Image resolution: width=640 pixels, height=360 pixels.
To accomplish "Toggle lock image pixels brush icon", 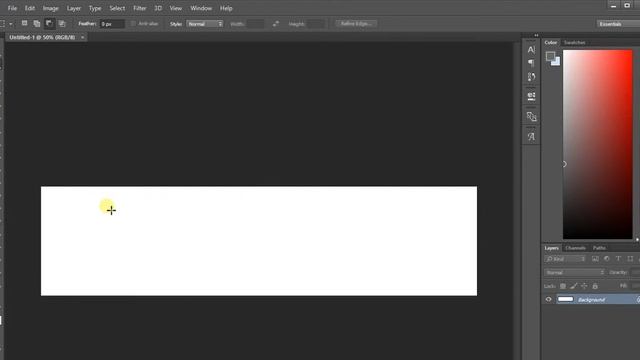I will 573,286.
